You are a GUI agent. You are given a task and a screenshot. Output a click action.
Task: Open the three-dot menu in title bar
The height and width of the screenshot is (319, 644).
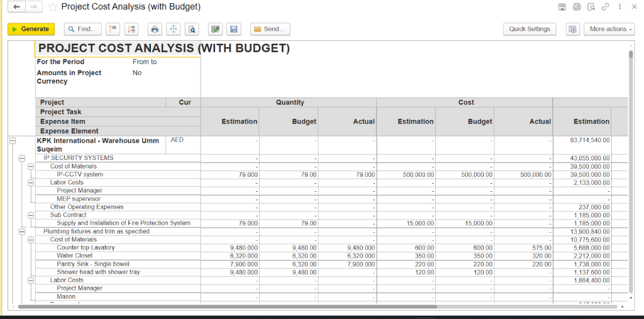click(619, 7)
